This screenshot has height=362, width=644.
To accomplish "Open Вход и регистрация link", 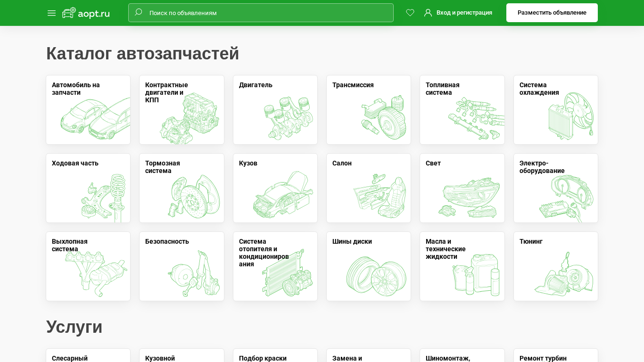I will (464, 13).
